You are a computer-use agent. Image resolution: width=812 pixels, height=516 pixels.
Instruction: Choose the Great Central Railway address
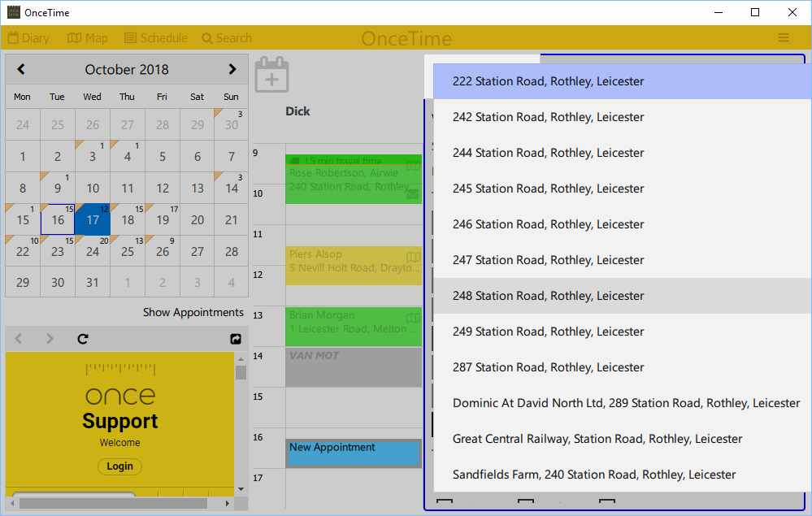click(x=623, y=438)
